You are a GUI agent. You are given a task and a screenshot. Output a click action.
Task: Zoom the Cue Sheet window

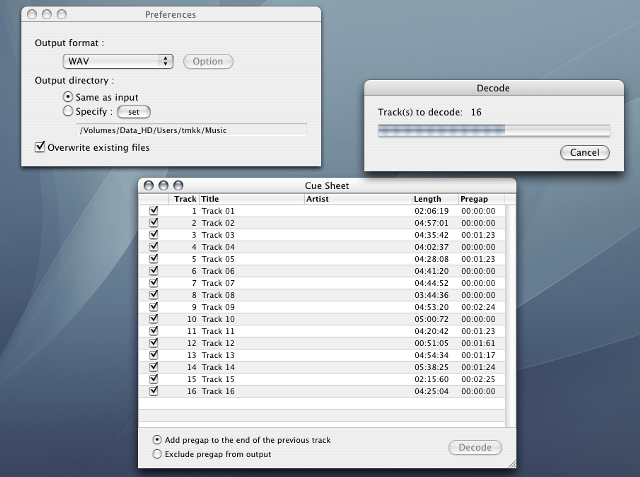point(178,186)
